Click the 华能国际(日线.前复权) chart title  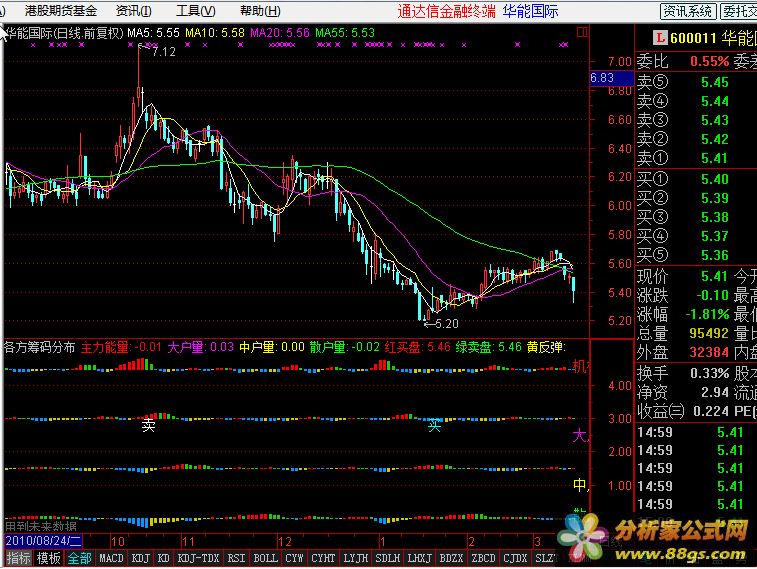pos(65,33)
